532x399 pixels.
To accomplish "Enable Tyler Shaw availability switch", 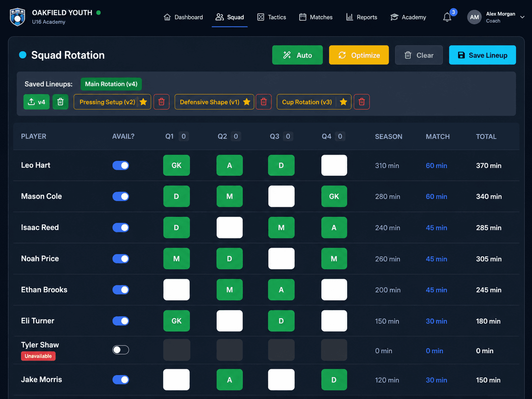I will [121, 350].
